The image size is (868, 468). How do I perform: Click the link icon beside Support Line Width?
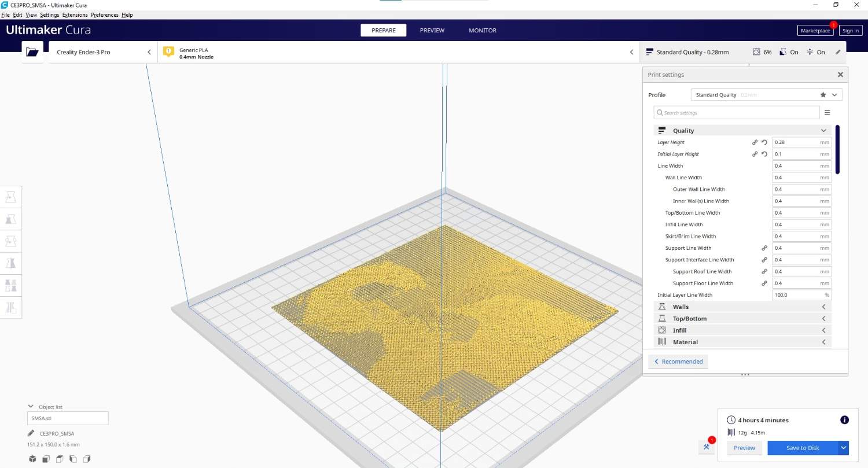click(764, 248)
